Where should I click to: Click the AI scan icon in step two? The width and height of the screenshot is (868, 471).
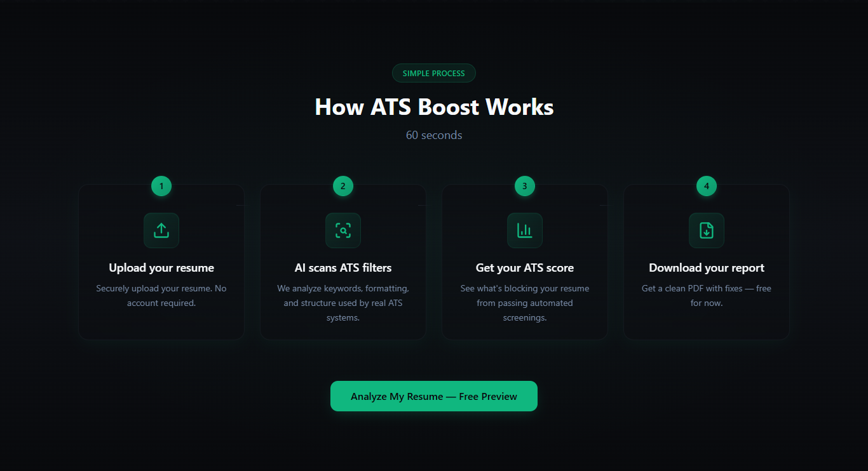click(x=343, y=230)
